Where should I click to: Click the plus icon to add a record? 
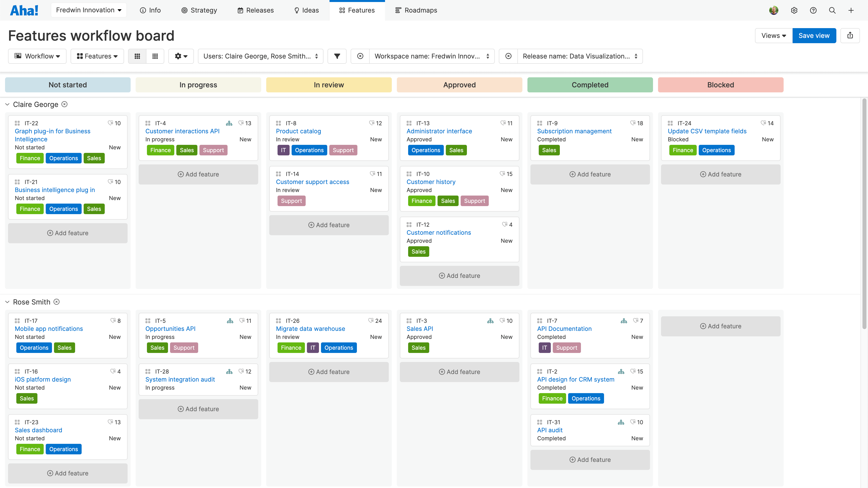(851, 10)
